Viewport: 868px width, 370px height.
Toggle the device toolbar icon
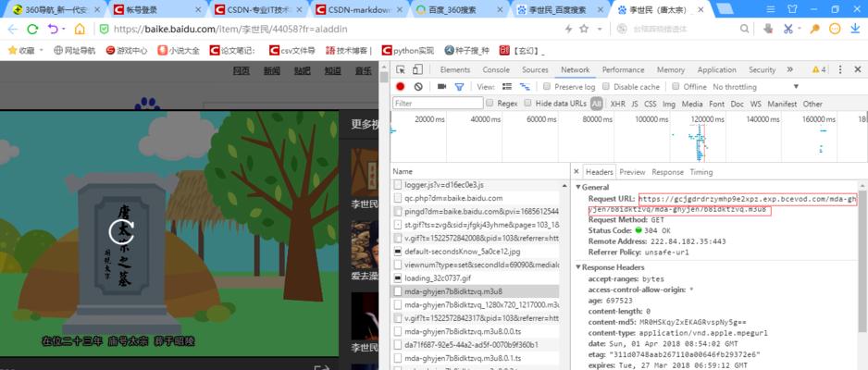pos(417,69)
